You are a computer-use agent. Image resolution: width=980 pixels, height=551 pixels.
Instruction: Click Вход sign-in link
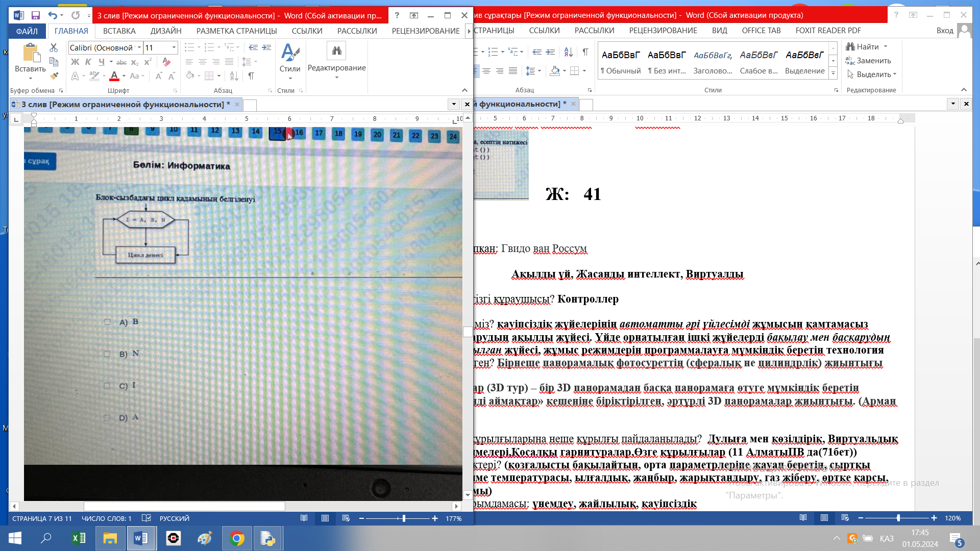945,31
